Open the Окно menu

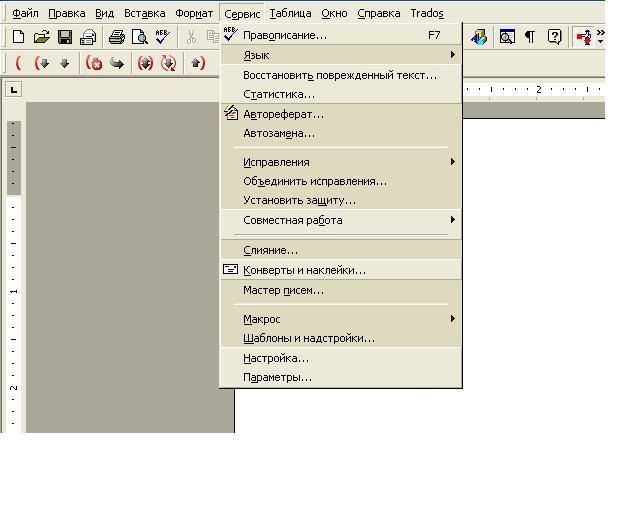coord(334,13)
